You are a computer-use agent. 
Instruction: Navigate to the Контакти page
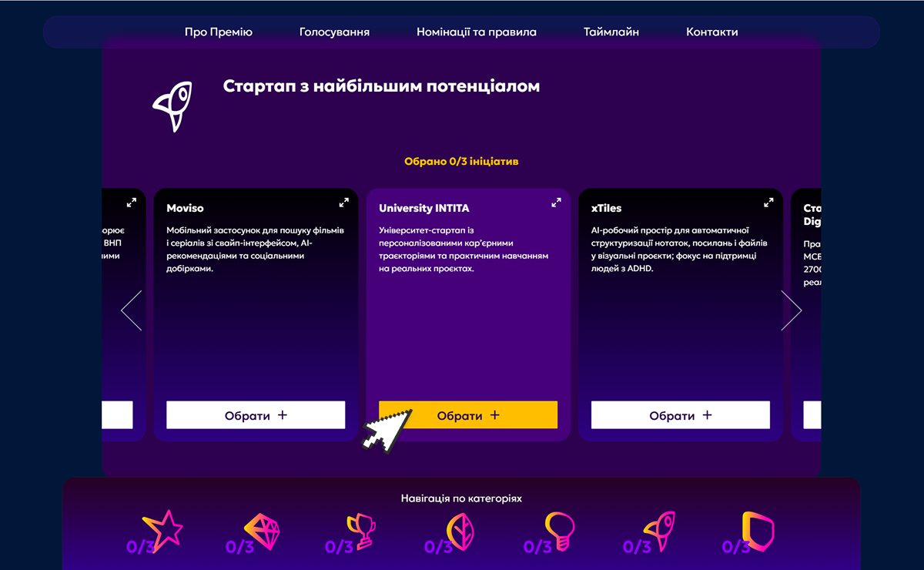pos(712,32)
